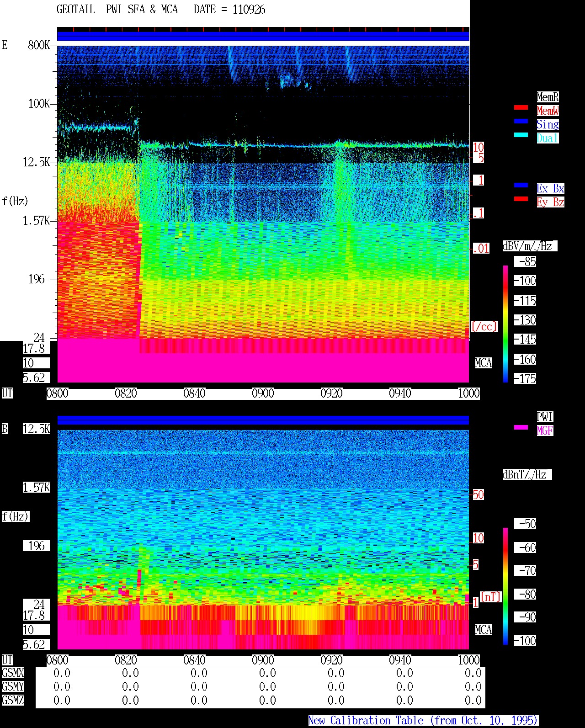Viewport: 585px width, 728px height.
Task: Click the New Calibration Table notice
Action: pyautogui.click(x=423, y=721)
